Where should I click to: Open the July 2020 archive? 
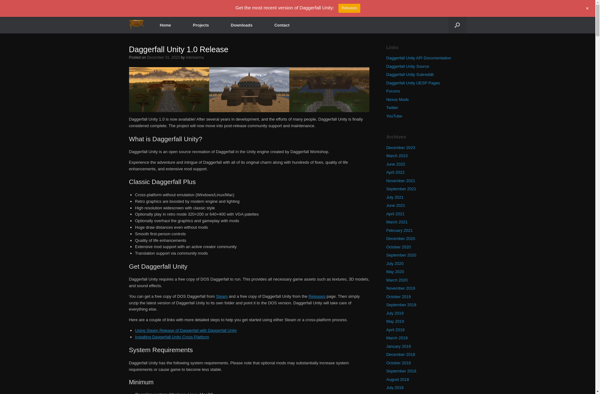coord(395,264)
